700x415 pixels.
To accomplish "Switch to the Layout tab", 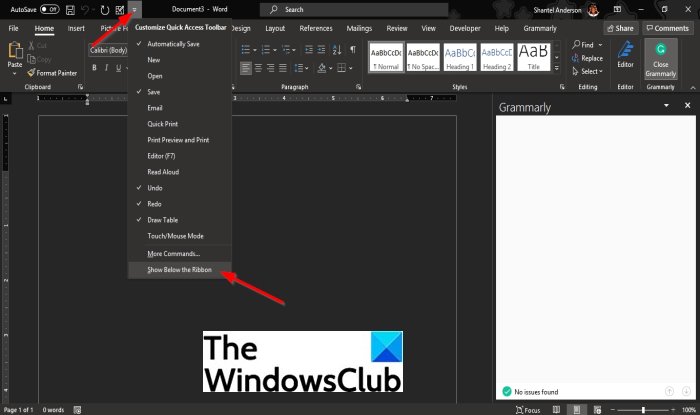I will [275, 28].
